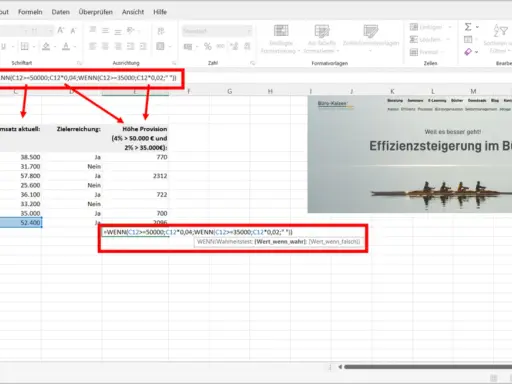This screenshot has height=384, width=512.
Task: Click the Einfügen cells icon
Action: pos(414,27)
